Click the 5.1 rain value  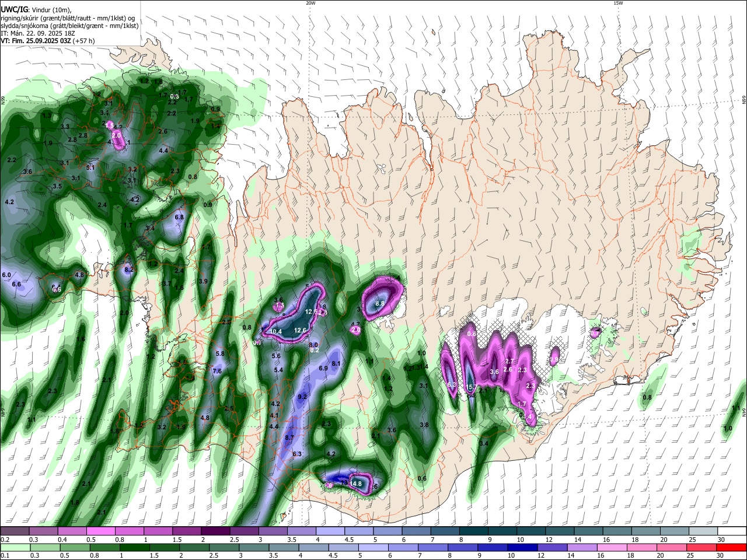[90, 167]
